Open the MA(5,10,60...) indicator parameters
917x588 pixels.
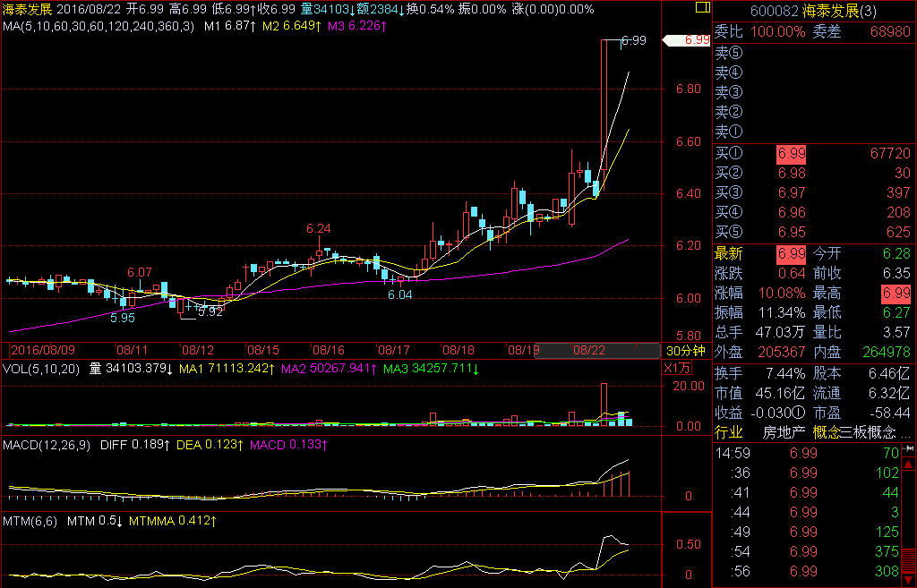(98, 26)
